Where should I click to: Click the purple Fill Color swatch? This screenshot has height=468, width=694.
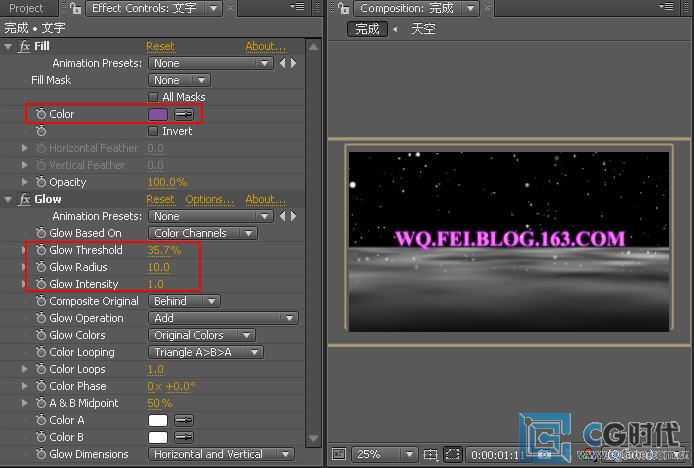click(158, 114)
